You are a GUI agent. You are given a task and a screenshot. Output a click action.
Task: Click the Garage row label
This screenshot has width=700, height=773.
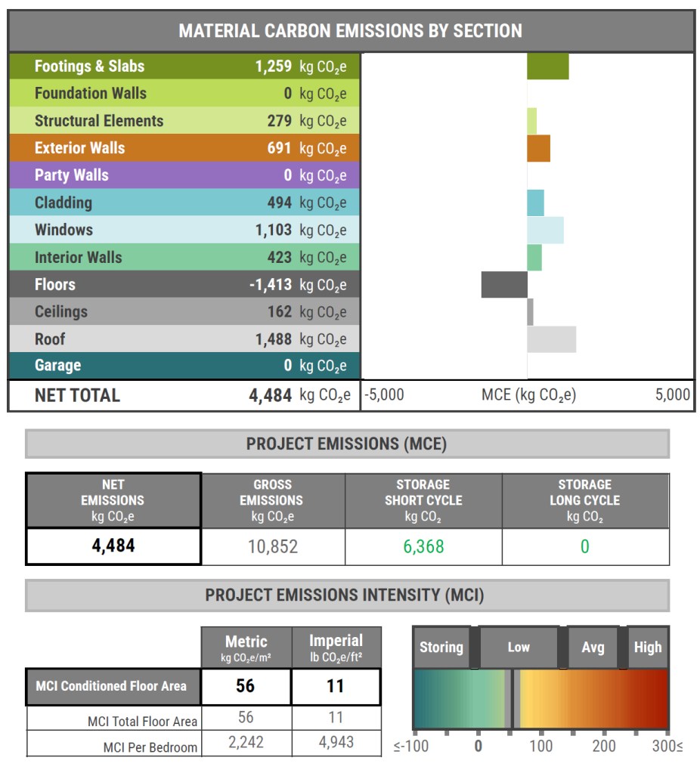pyautogui.click(x=57, y=366)
